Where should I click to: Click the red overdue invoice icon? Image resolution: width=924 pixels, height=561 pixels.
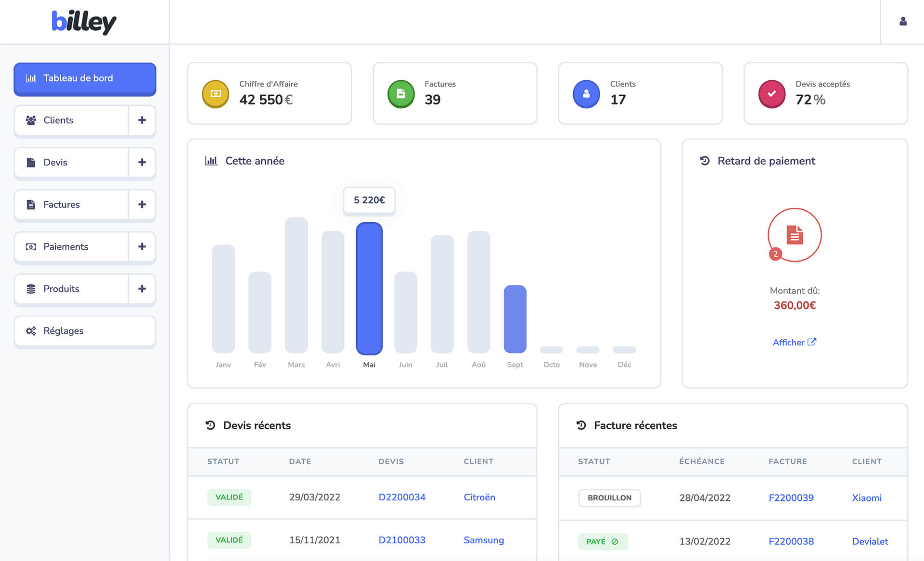tap(794, 235)
